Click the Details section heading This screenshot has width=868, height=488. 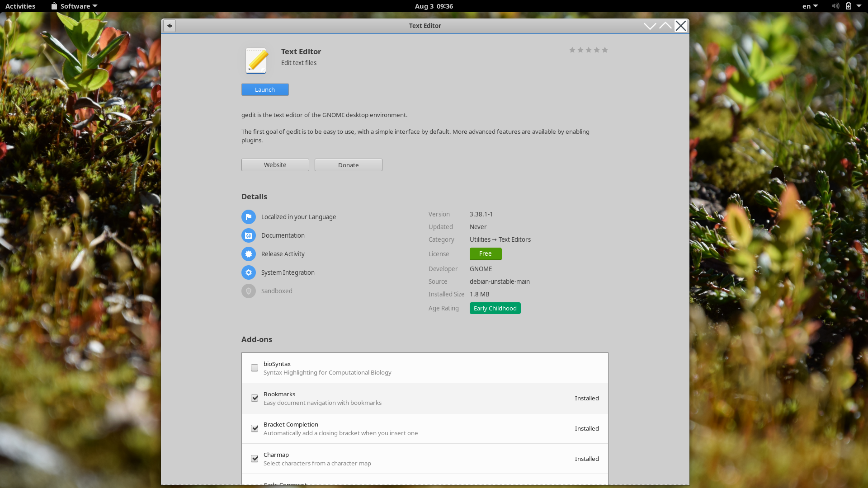tap(254, 197)
